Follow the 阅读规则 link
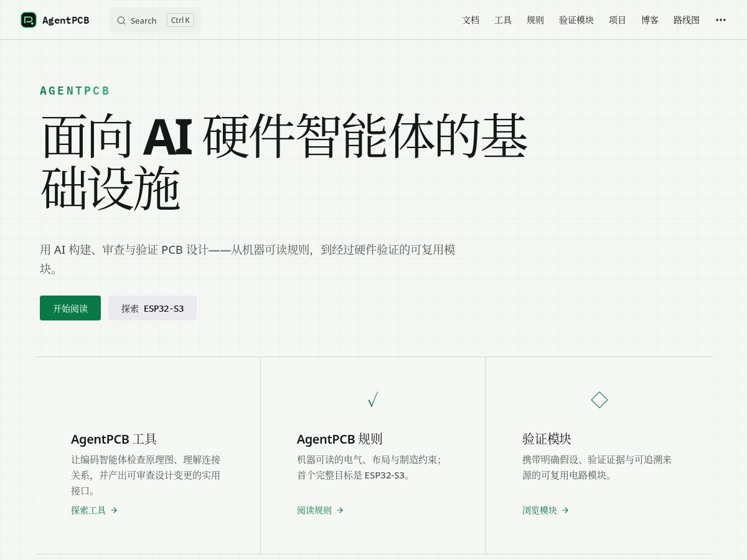 click(x=320, y=510)
